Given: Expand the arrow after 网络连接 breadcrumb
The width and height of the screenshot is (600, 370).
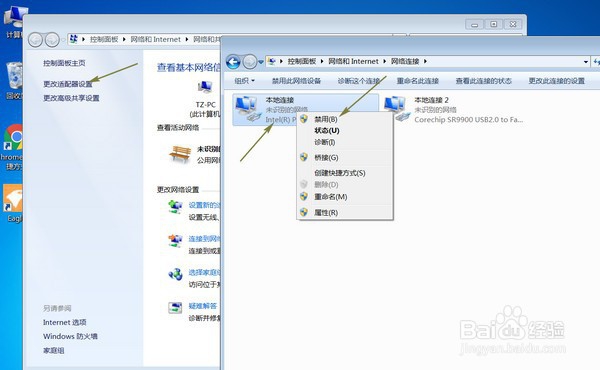Looking at the screenshot, I should 425,61.
